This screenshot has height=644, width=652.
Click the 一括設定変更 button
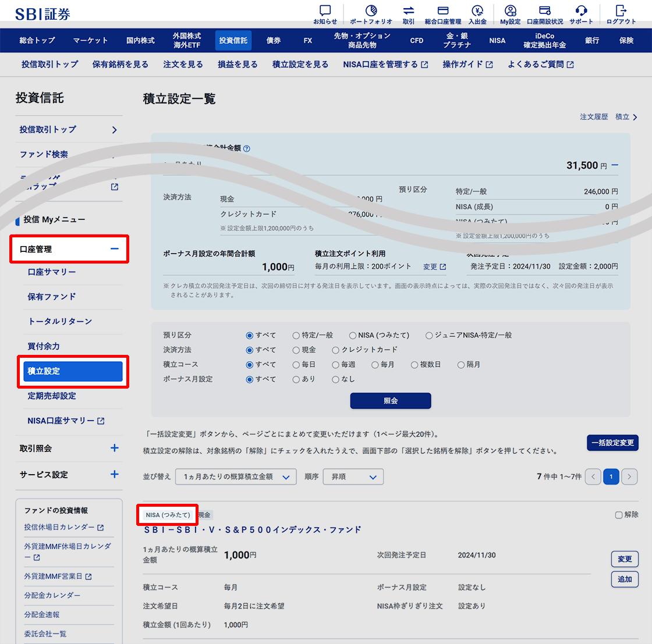(x=612, y=443)
